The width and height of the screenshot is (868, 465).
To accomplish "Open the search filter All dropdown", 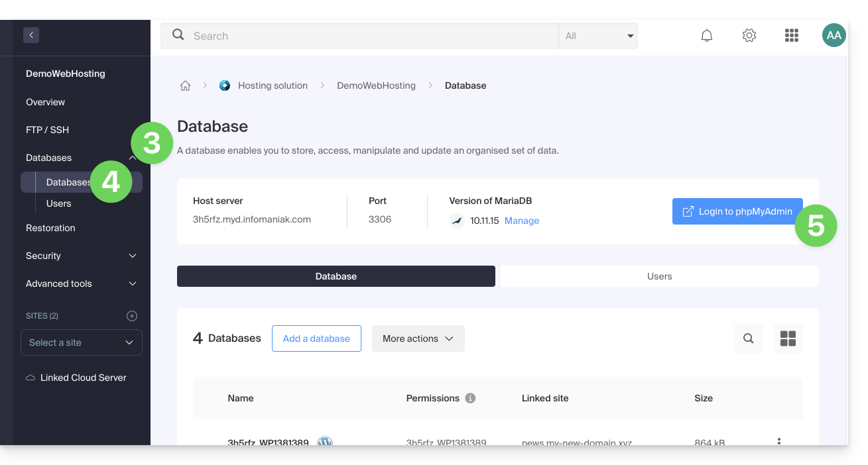I will point(598,36).
